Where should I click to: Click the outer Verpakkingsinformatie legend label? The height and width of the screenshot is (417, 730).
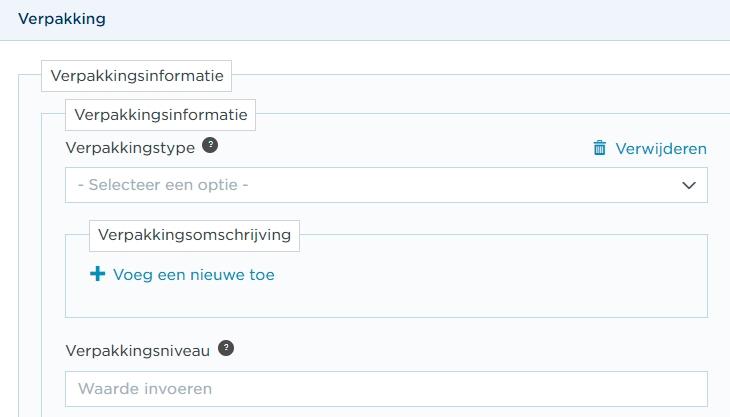coord(137,75)
